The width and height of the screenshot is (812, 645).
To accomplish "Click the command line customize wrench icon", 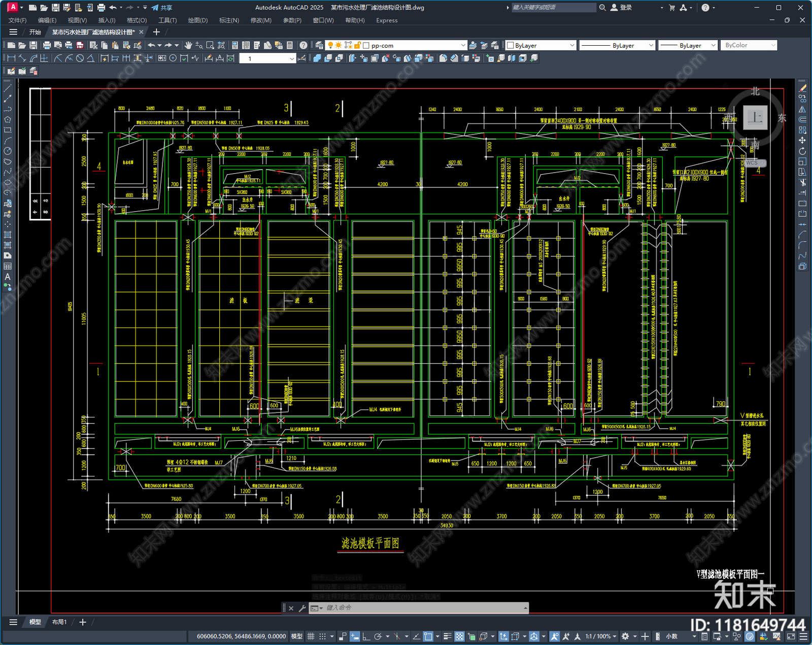I will (x=302, y=608).
